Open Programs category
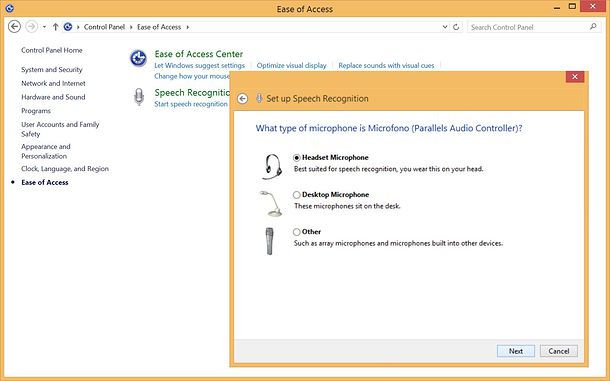The height and width of the screenshot is (381, 610). (36, 111)
